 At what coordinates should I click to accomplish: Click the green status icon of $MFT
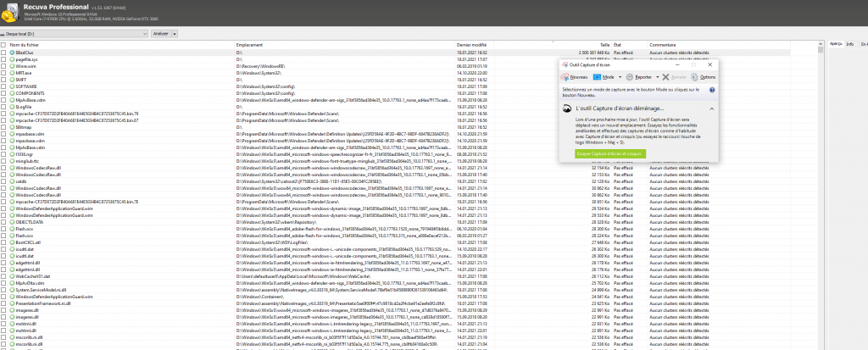12,79
